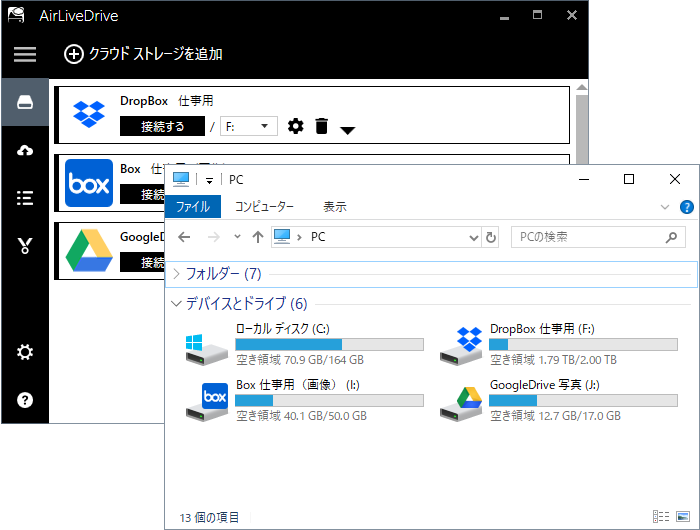Click '空き領域 70.9 GB/164 GB' text
The width and height of the screenshot is (700, 530).
coord(300,360)
